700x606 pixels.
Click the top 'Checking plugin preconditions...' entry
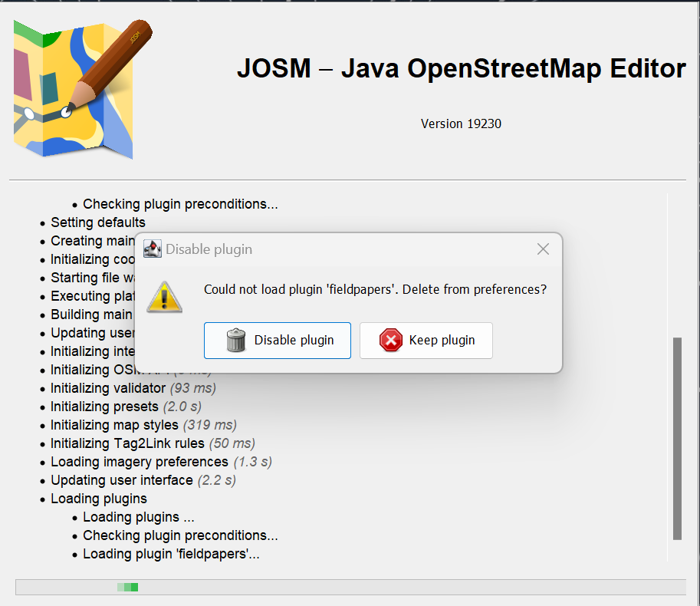pyautogui.click(x=180, y=204)
